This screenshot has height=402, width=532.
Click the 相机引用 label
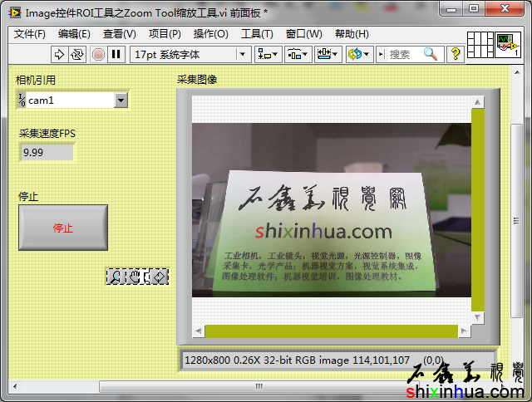tap(36, 81)
